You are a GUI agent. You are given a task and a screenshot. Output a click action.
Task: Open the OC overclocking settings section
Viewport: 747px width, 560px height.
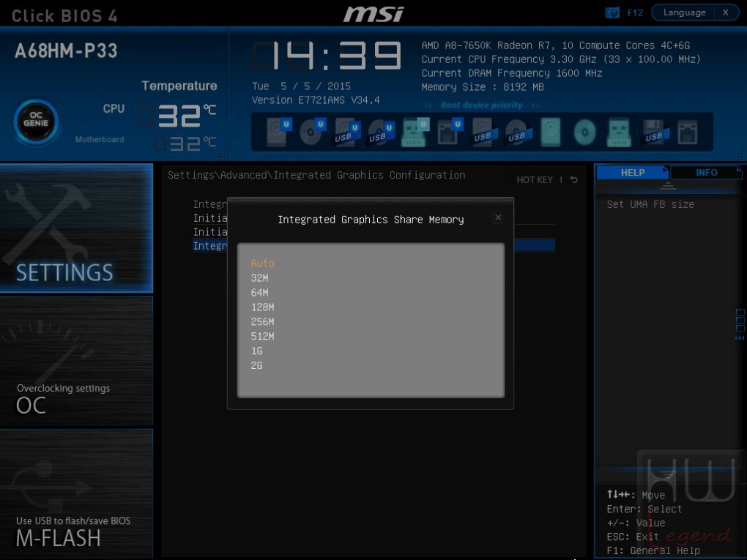[x=76, y=361]
